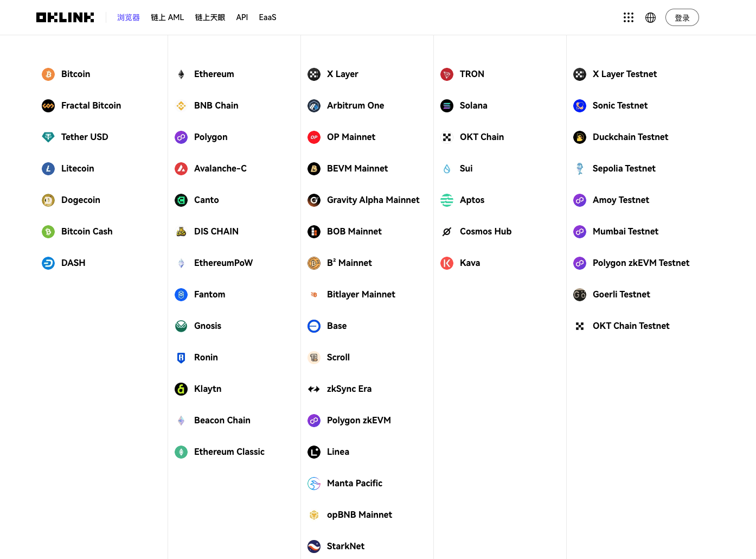Viewport: 756px width, 559px height.
Task: Click the OKLINK logo
Action: coord(65,17)
